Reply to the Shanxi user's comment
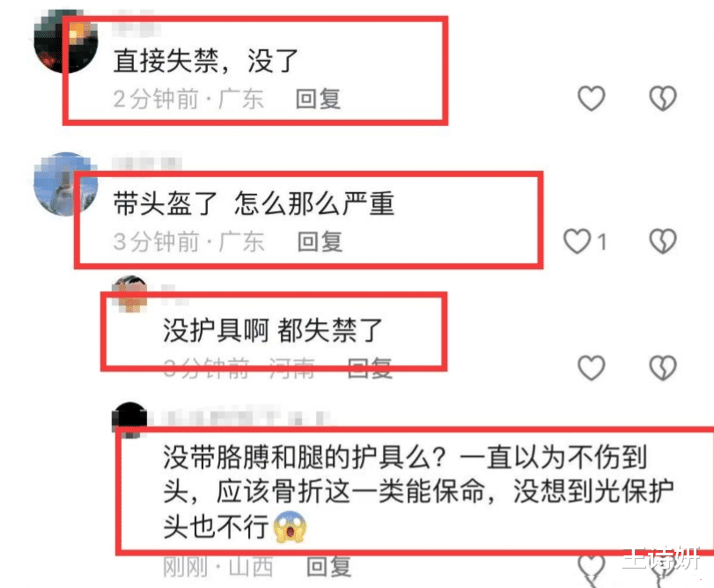Image resolution: width=714 pixels, height=588 pixels. pos(328,567)
